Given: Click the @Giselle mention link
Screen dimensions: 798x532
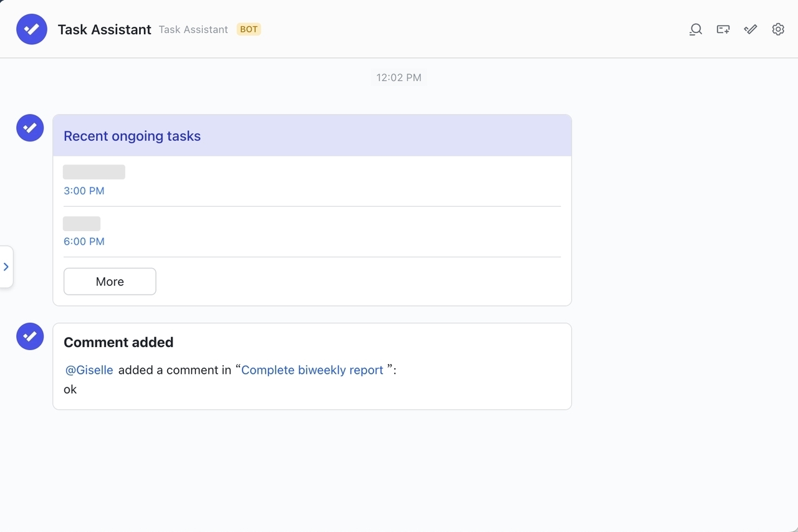Looking at the screenshot, I should pyautogui.click(x=89, y=369).
